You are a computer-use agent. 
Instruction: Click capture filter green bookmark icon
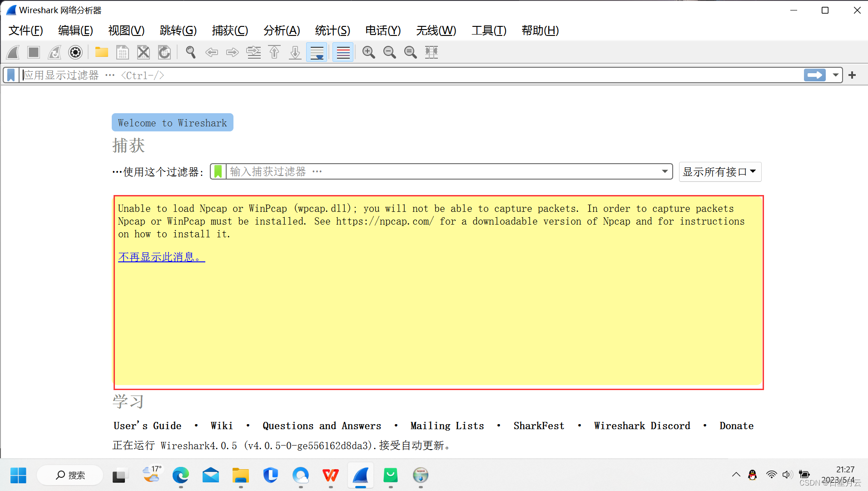pos(218,171)
